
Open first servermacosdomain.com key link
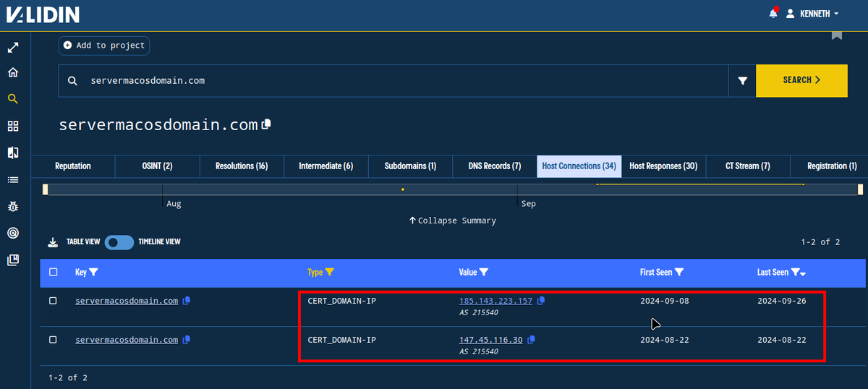[x=127, y=301]
